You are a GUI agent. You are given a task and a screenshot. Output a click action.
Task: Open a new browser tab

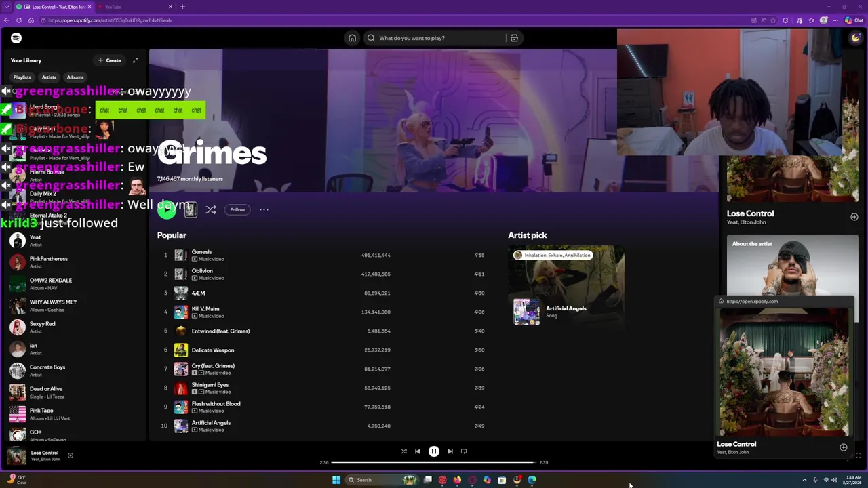click(182, 7)
